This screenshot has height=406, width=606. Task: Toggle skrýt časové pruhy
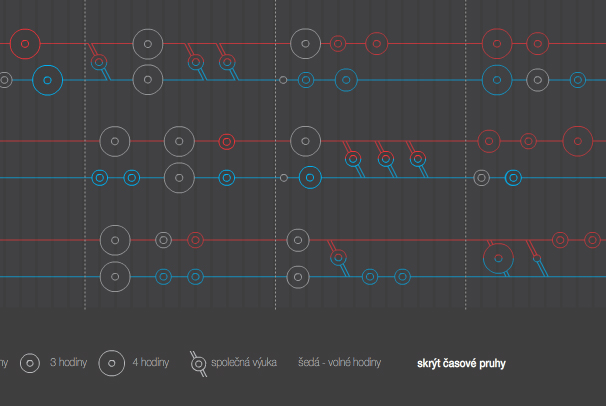click(x=461, y=363)
